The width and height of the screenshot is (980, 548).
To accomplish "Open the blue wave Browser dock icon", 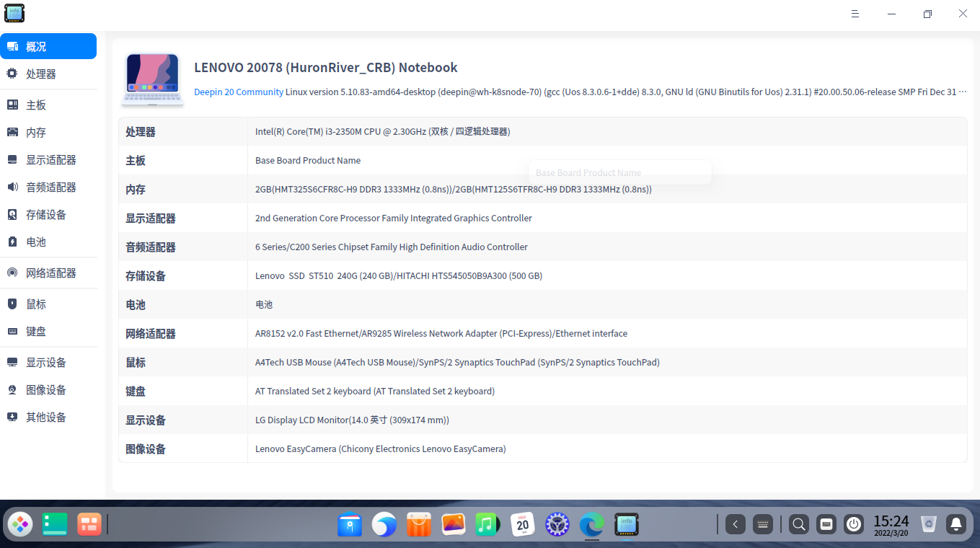I will coord(384,524).
